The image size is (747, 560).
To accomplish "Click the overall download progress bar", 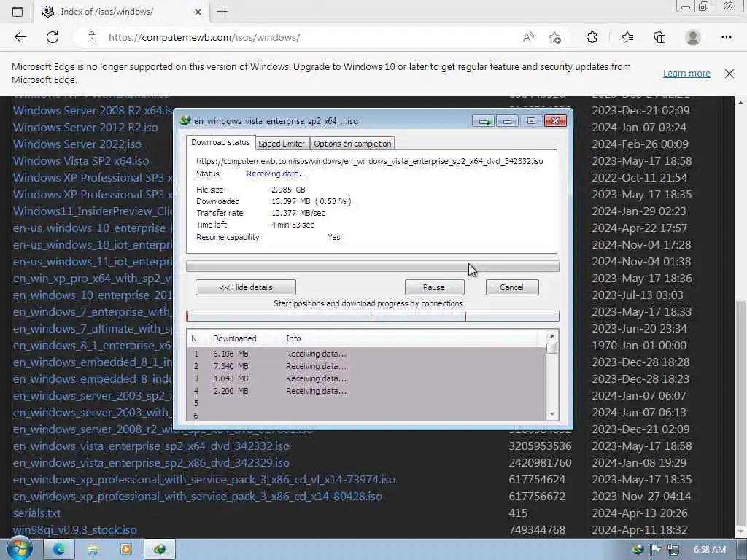I will [x=373, y=267].
